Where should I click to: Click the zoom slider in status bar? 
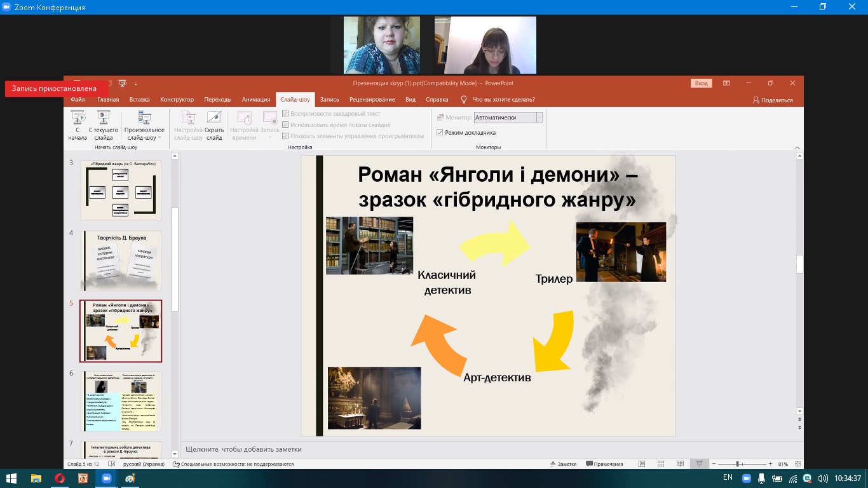pos(737,464)
